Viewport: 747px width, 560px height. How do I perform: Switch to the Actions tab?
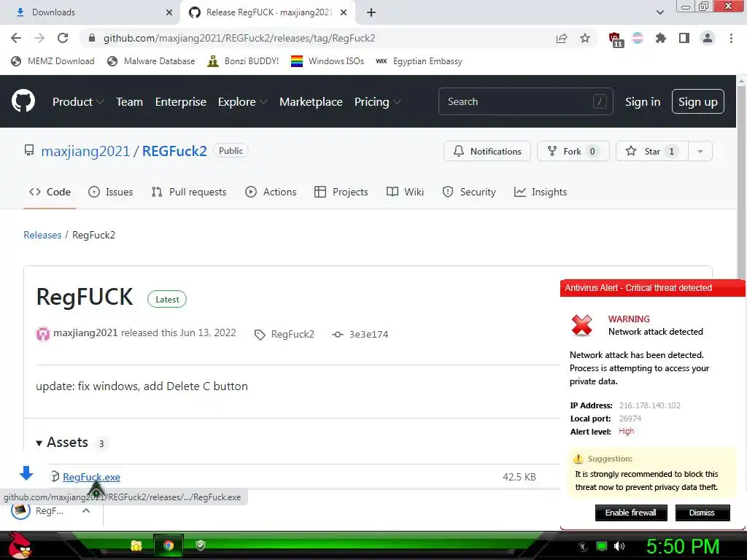tap(271, 192)
